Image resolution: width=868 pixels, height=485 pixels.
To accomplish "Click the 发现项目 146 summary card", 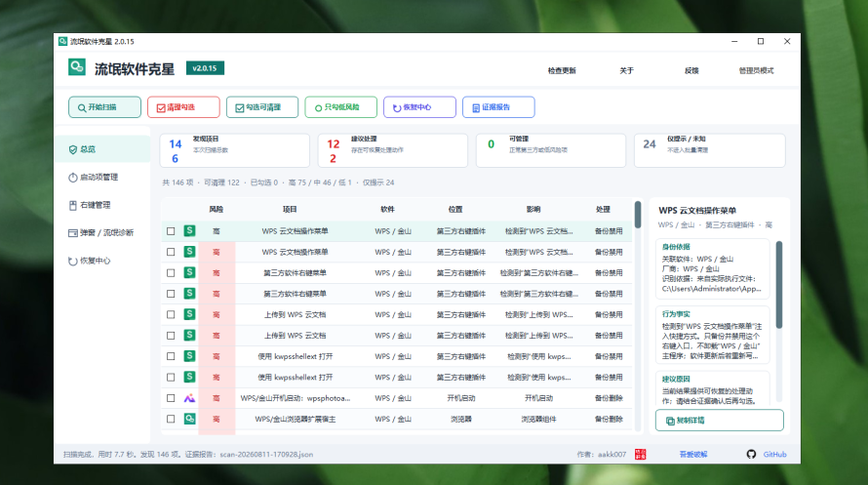I will point(235,150).
